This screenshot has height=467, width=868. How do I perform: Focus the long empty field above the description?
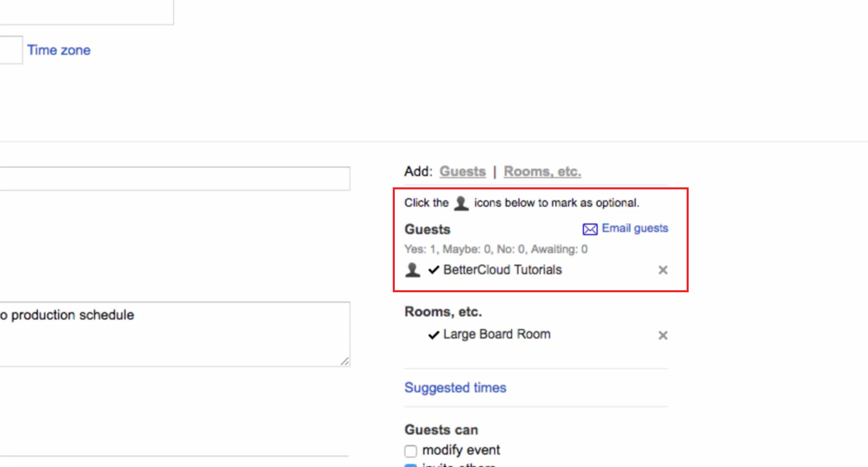tap(175, 178)
